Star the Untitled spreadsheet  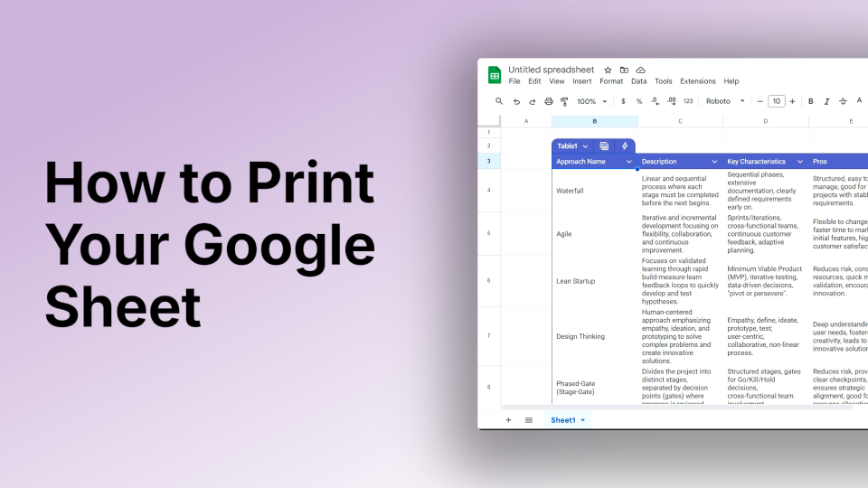608,70
